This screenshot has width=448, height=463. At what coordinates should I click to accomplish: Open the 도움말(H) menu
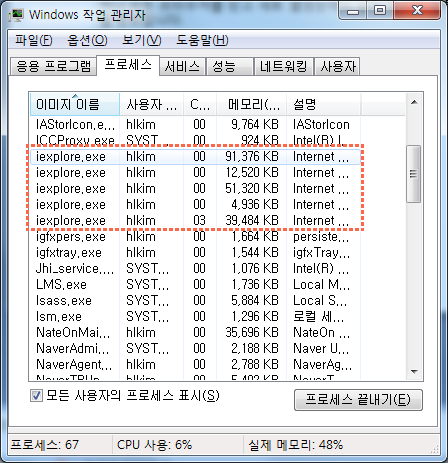click(x=202, y=40)
